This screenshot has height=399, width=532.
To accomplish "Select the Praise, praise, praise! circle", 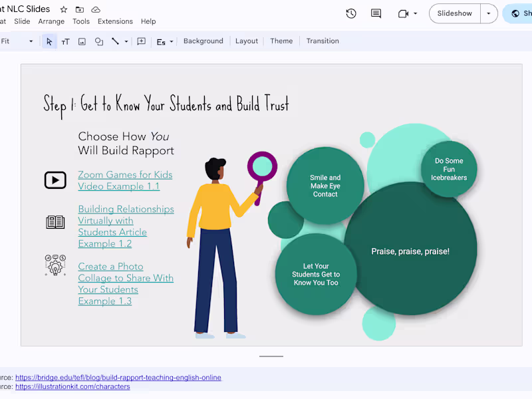I will tap(410, 249).
